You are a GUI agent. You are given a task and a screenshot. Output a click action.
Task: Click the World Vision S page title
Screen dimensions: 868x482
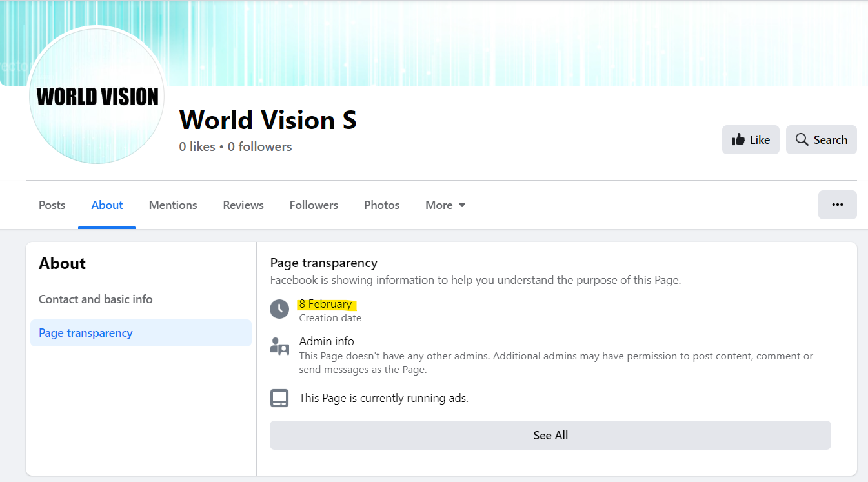268,120
